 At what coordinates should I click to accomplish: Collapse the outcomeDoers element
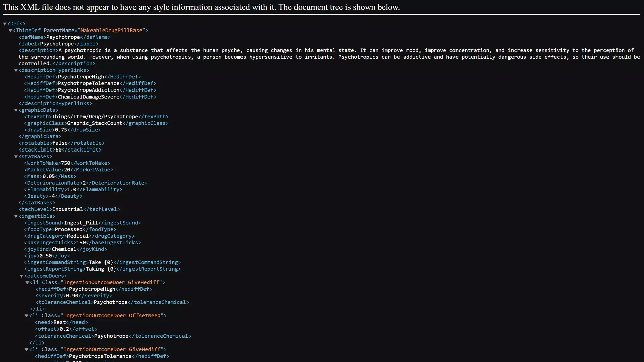point(21,276)
